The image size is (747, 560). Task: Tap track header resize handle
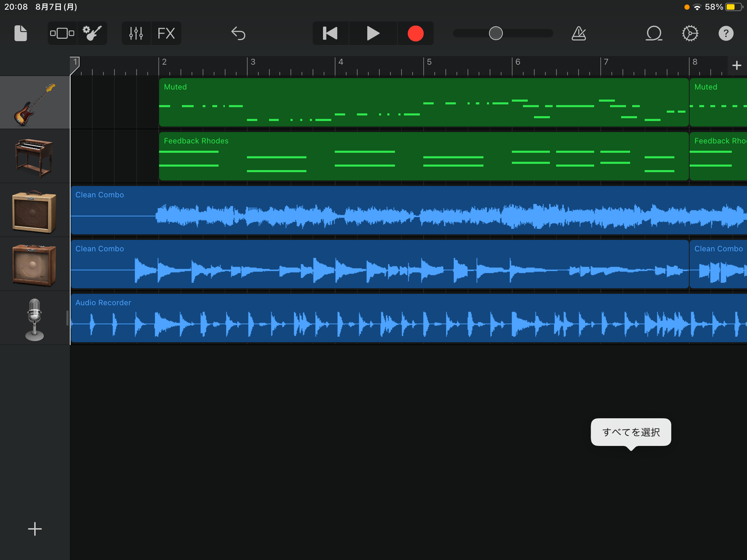click(67, 318)
